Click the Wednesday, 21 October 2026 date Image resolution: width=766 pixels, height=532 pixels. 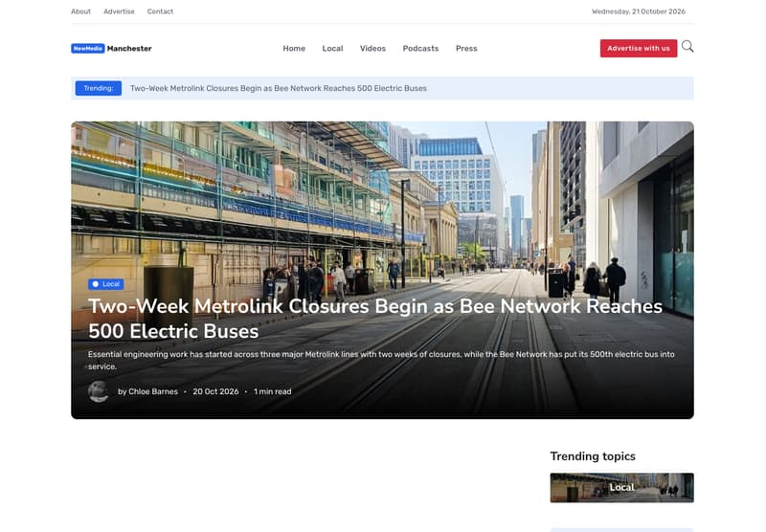point(639,11)
